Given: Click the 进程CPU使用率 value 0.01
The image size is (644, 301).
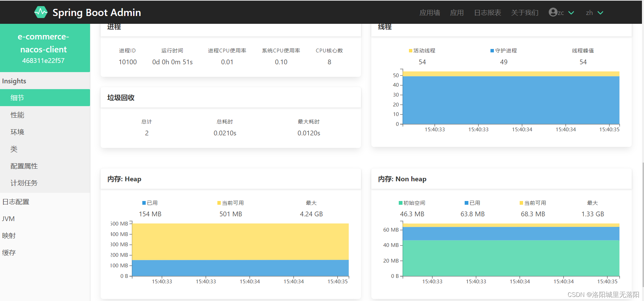Looking at the screenshot, I should [x=227, y=62].
